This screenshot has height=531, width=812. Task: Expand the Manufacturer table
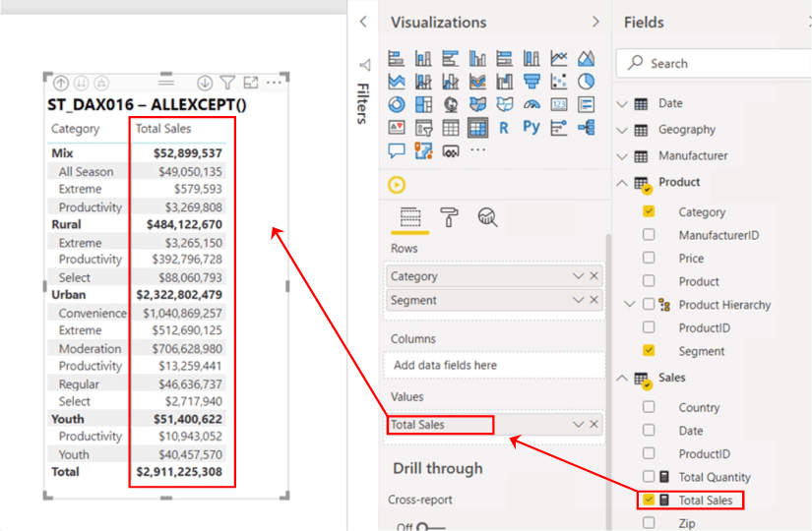pos(622,156)
